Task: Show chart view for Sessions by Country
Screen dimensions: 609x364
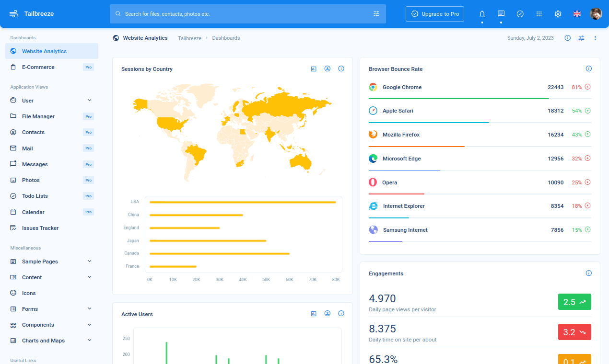Action: (x=314, y=69)
